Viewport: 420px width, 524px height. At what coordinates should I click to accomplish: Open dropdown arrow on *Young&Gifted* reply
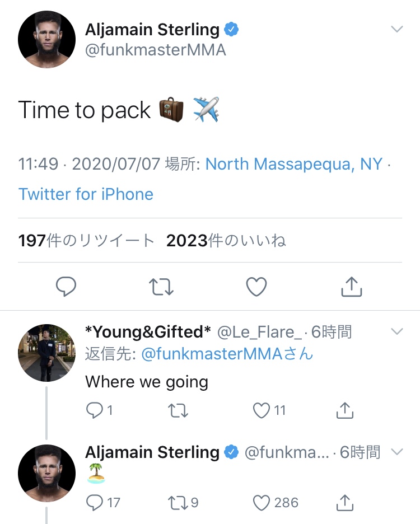tap(396, 331)
